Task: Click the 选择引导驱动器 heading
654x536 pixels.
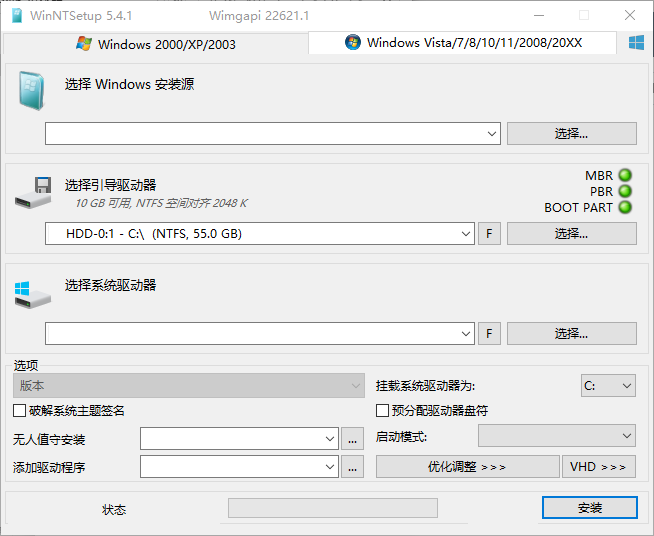Action: point(111,185)
